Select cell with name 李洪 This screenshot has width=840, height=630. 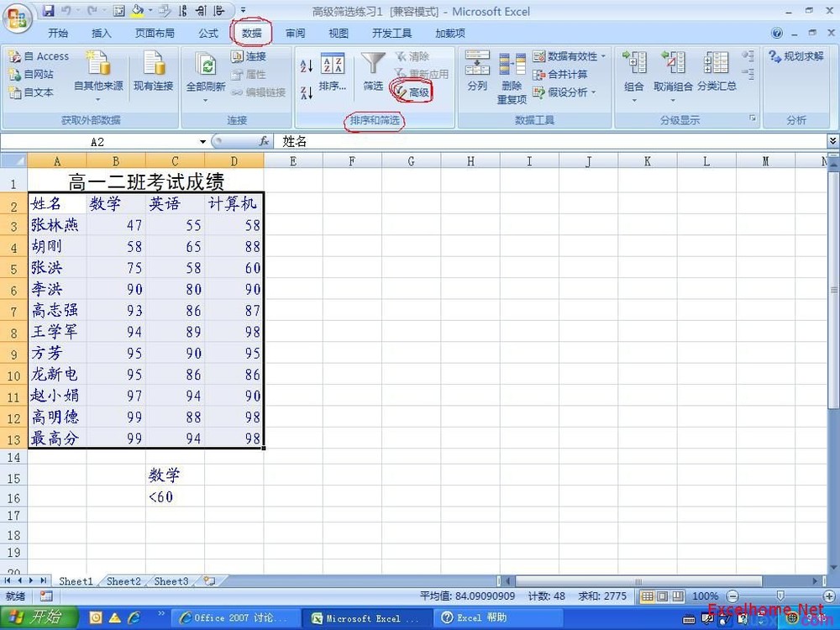click(57, 289)
